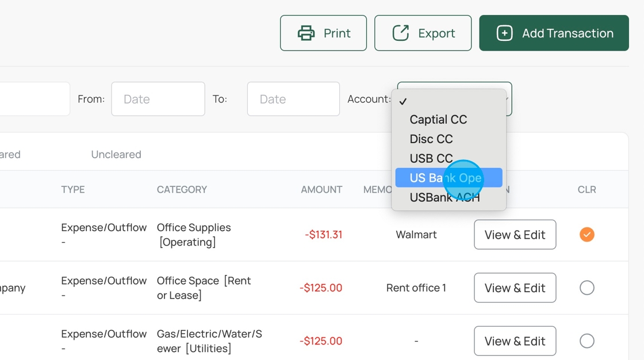Choose Disc CC account option

pyautogui.click(x=431, y=139)
